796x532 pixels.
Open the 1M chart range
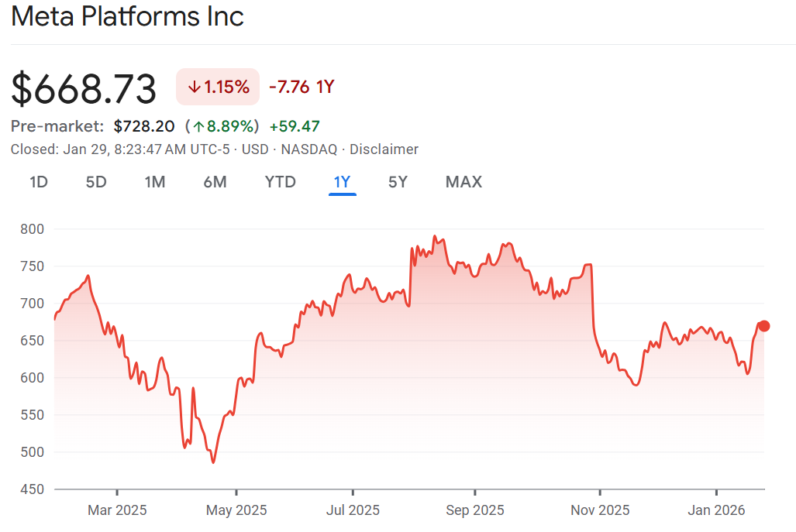coord(155,182)
